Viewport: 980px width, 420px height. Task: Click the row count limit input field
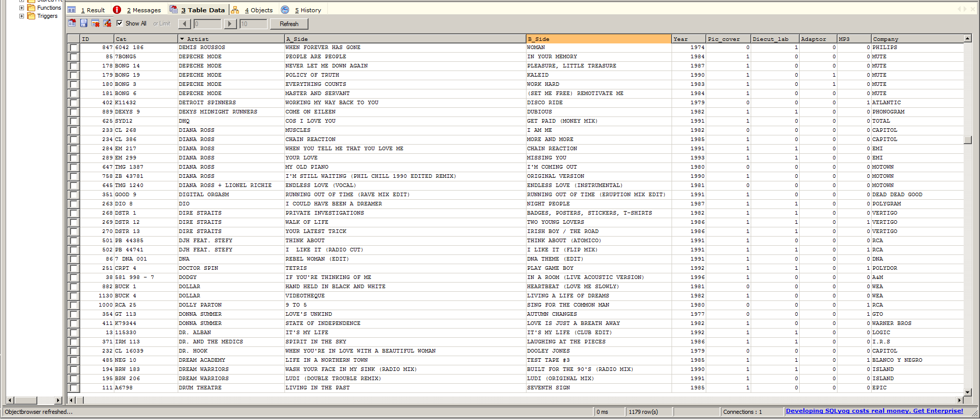click(253, 24)
